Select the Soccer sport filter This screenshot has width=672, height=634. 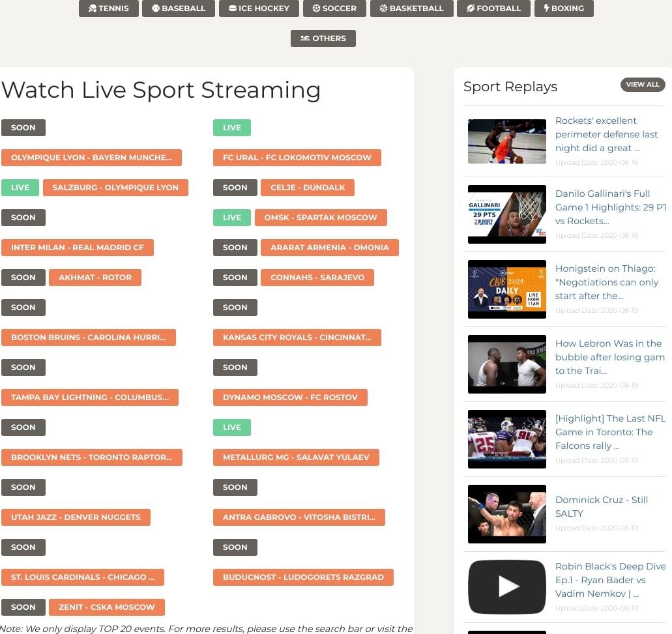pyautogui.click(x=334, y=8)
